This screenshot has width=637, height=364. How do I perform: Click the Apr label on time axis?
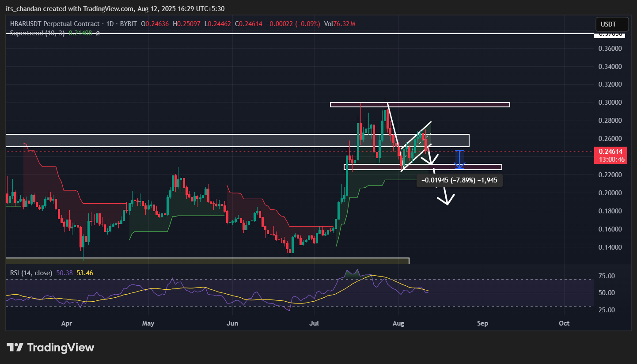(67, 323)
